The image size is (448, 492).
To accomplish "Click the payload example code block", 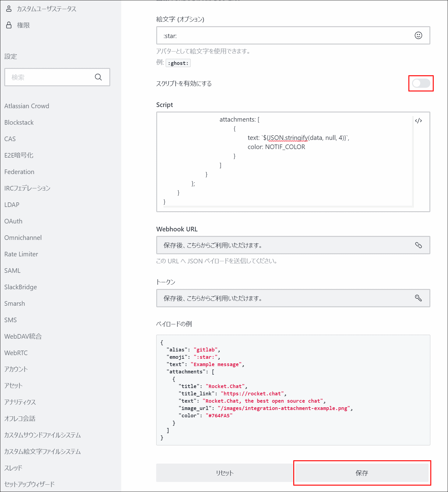I will (293, 390).
